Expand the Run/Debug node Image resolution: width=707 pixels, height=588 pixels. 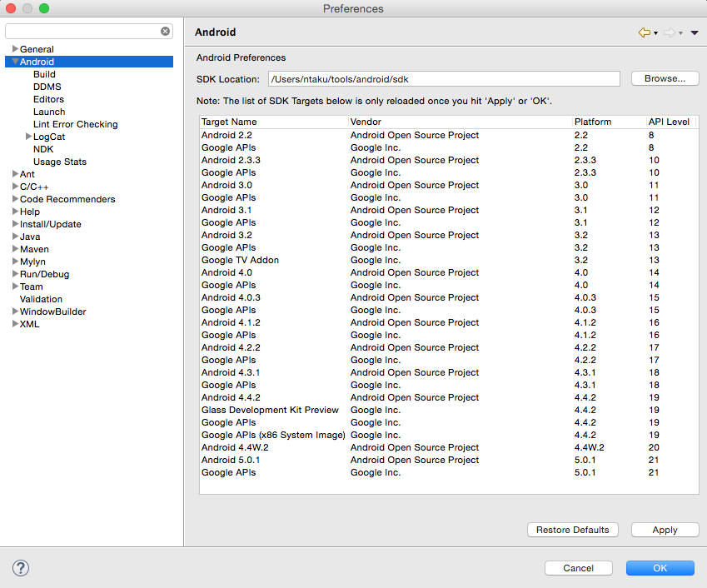click(15, 274)
